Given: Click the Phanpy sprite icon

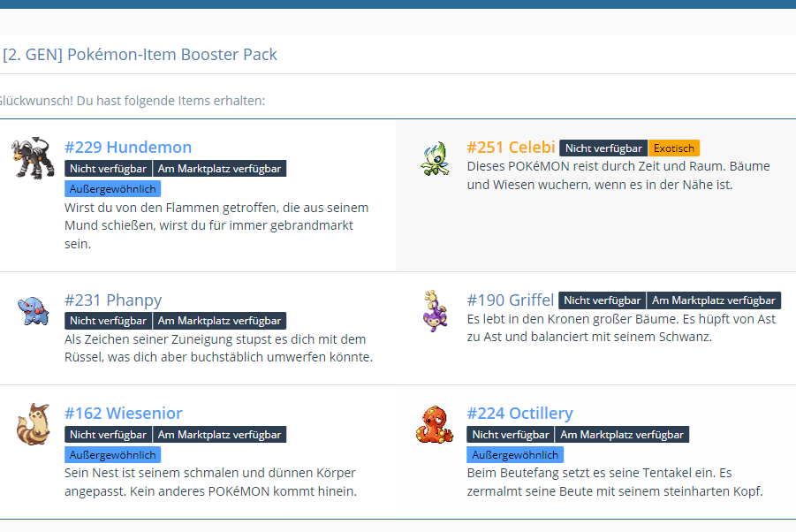Looking at the screenshot, I should point(33,310).
